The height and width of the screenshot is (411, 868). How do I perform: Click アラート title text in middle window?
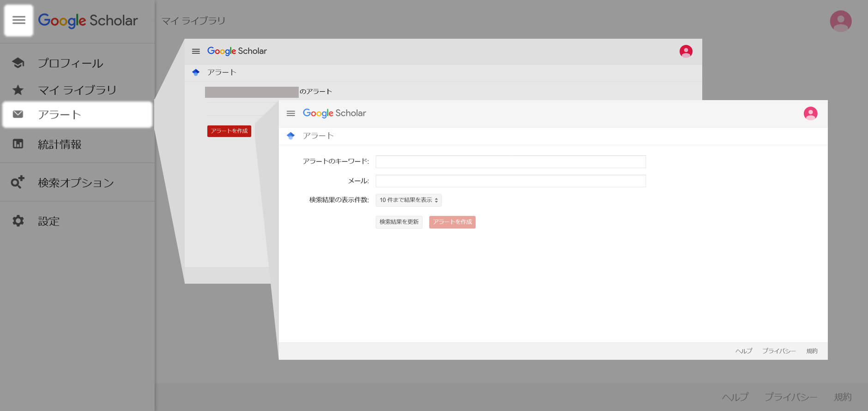[222, 72]
